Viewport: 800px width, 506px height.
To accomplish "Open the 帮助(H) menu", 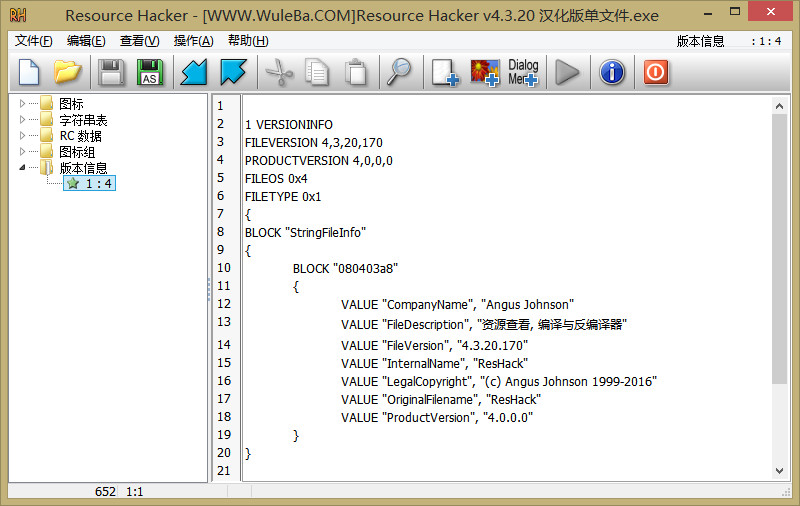I will pos(248,41).
